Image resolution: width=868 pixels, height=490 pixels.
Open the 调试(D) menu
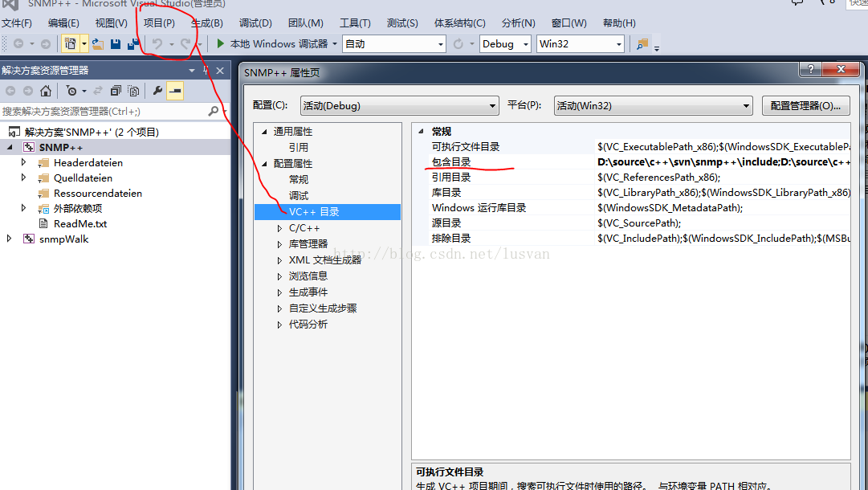pos(255,23)
